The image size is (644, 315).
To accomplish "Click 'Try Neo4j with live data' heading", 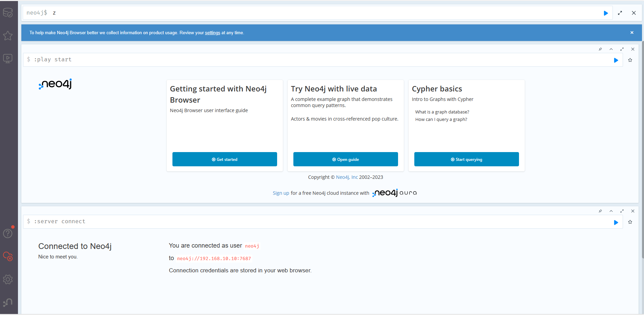I will pyautogui.click(x=334, y=89).
